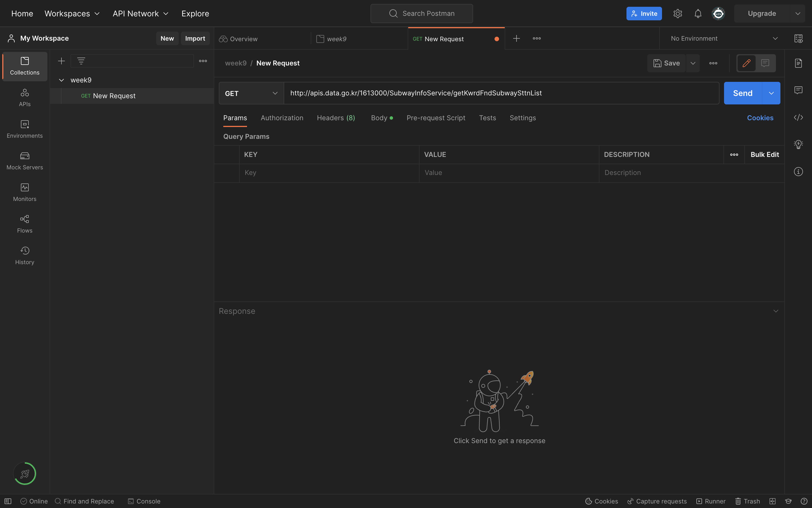Switch to pencil edit mode
The image size is (812, 508).
point(746,63)
